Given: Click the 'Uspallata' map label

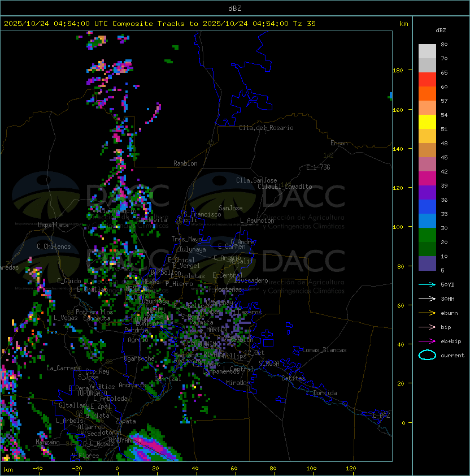Looking at the screenshot, I should (53, 225).
